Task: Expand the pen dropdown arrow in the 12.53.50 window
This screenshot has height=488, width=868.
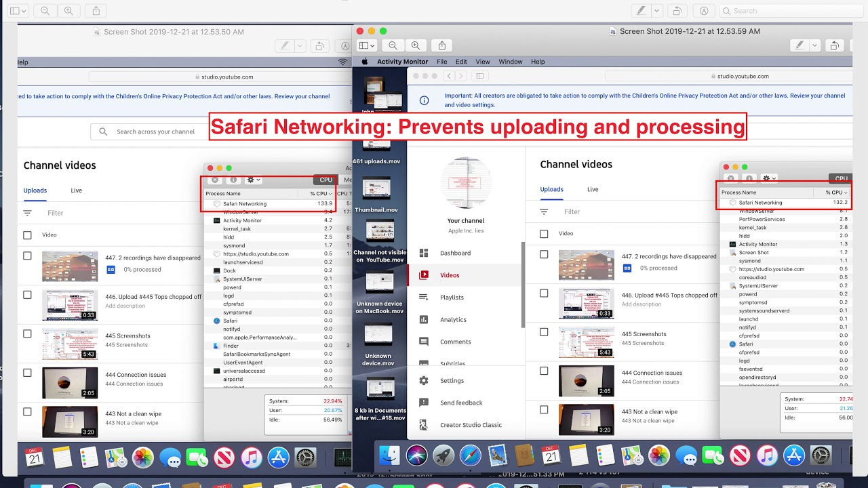Action: coord(300,45)
